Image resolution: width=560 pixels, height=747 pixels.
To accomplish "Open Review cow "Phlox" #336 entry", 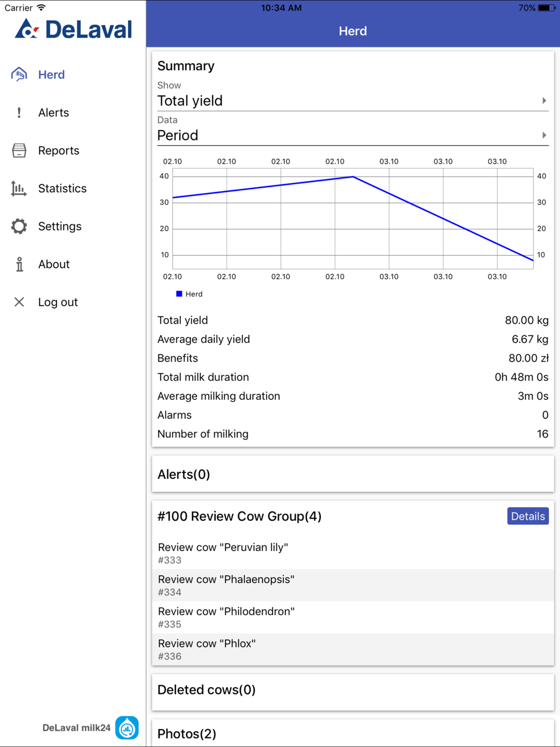I will click(353, 650).
